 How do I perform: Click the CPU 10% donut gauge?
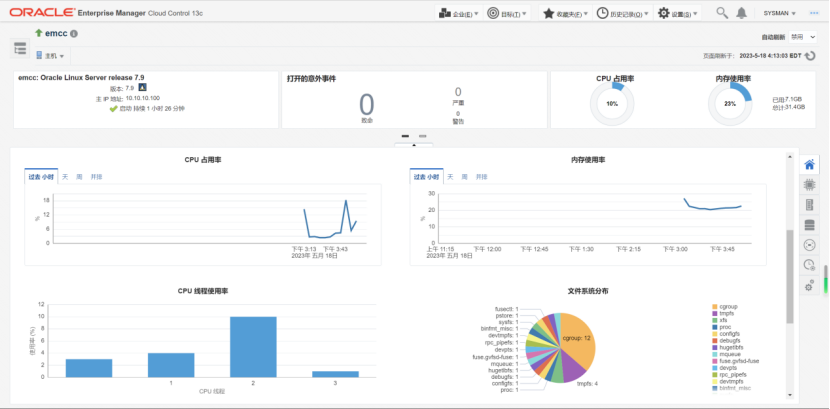(612, 104)
